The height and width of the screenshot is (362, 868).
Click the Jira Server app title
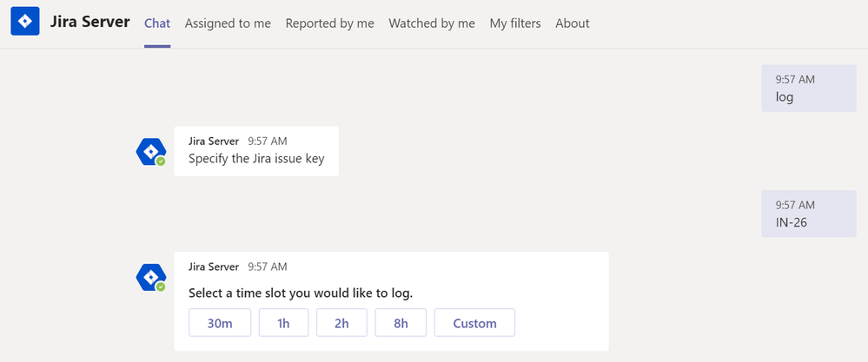[90, 22]
